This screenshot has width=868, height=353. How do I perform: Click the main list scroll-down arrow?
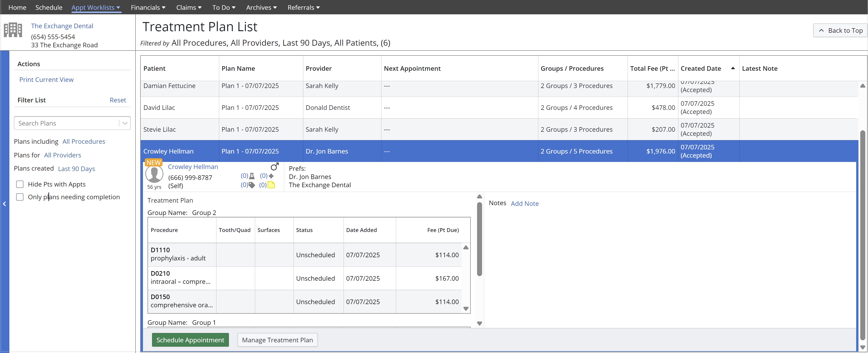[x=862, y=347]
